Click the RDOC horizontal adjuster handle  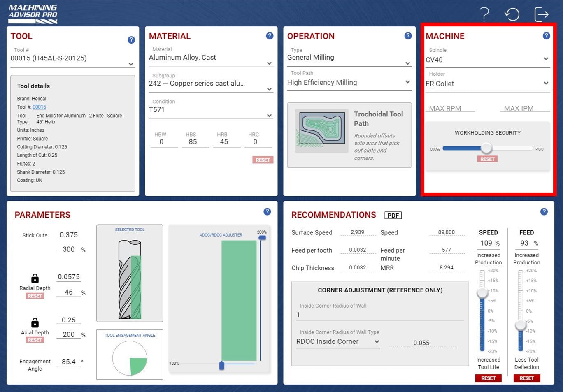coord(221,365)
